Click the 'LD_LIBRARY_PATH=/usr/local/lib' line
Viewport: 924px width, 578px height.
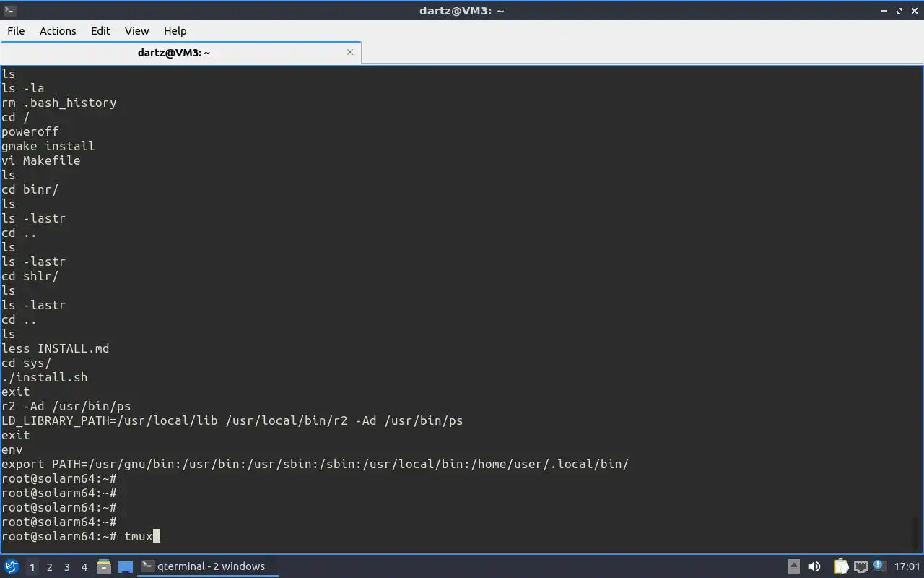click(x=232, y=420)
